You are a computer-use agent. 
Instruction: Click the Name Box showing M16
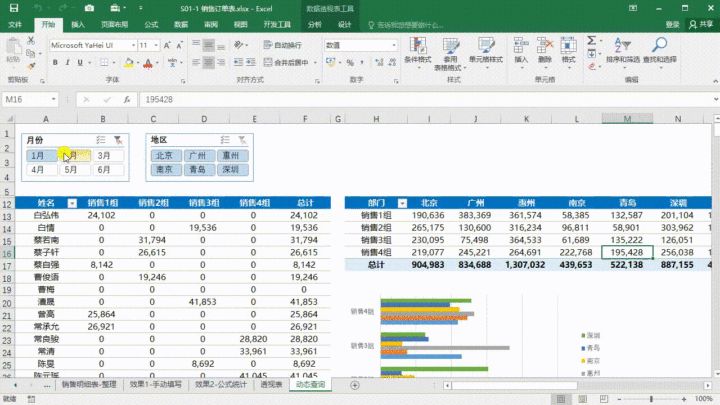[x=27, y=99]
